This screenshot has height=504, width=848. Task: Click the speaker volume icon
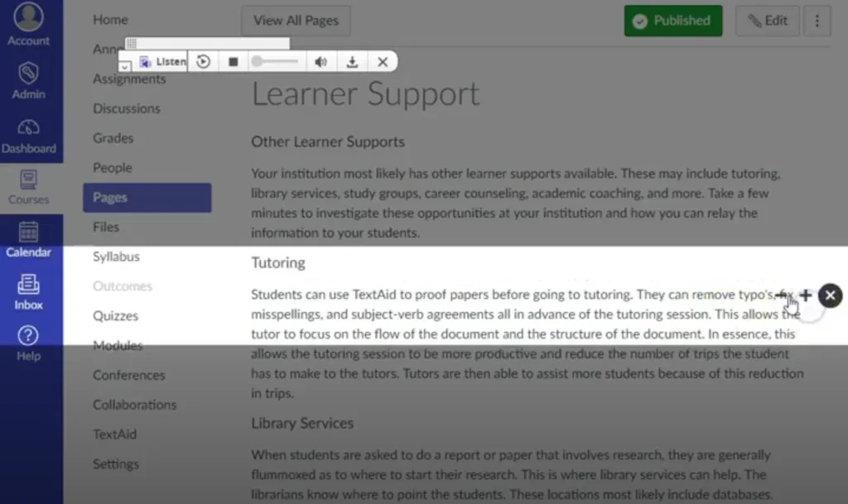[321, 61]
